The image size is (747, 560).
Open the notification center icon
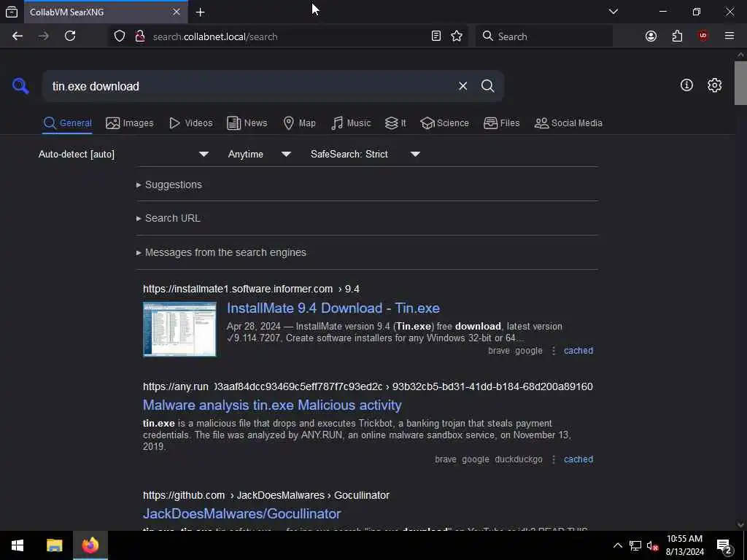coord(724,545)
